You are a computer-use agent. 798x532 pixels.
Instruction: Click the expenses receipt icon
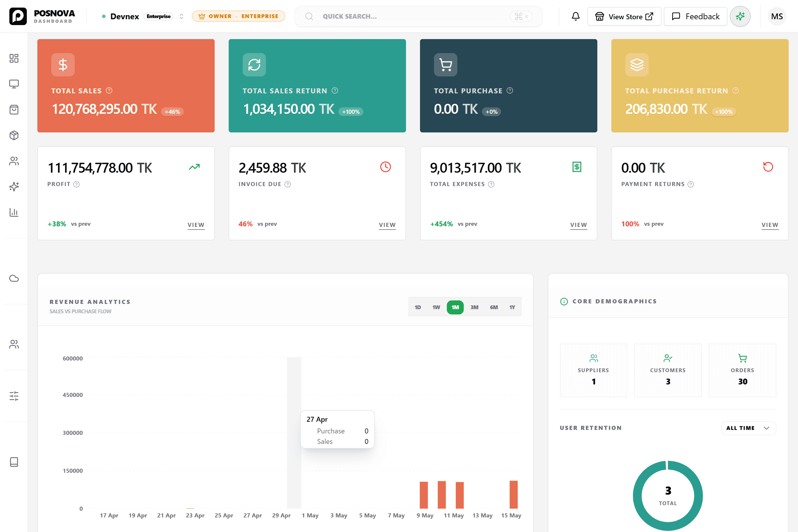coord(577,167)
